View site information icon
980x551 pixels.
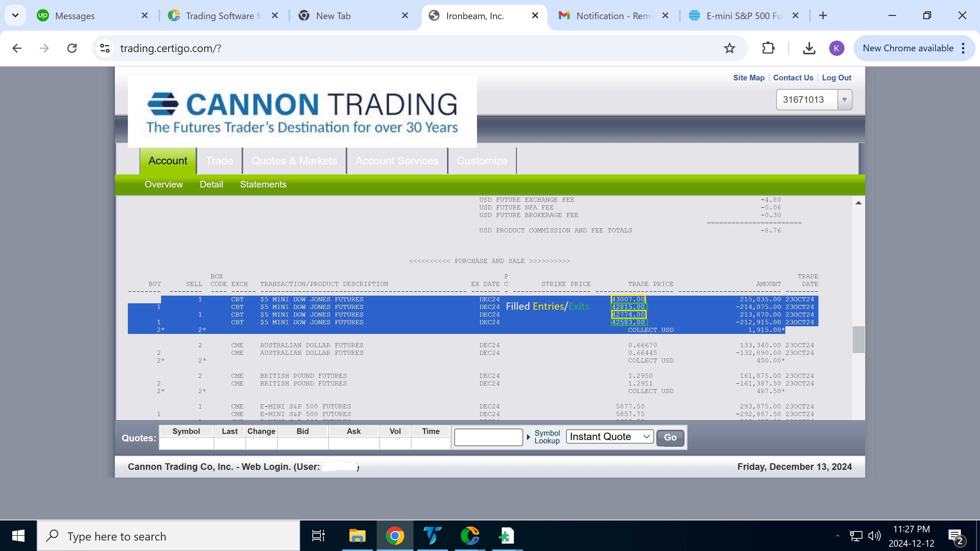[105, 48]
